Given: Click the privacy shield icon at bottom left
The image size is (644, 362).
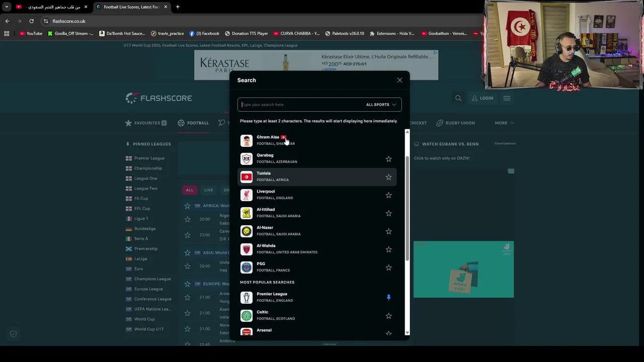Looking at the screenshot, I should point(14,334).
